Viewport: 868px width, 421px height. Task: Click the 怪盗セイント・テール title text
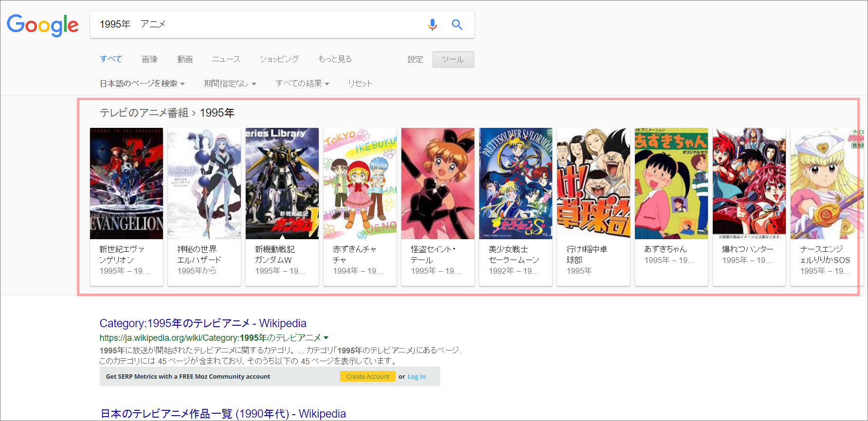pyautogui.click(x=433, y=254)
